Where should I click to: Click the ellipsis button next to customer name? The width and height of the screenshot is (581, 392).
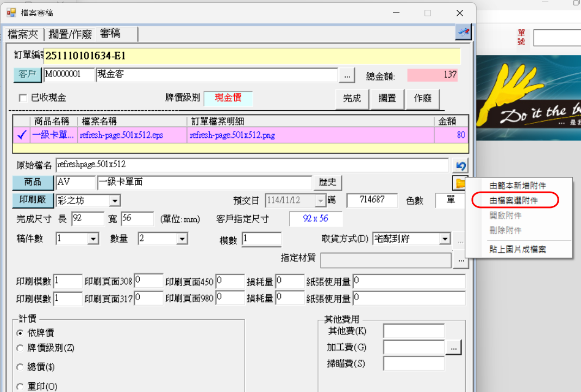(346, 75)
